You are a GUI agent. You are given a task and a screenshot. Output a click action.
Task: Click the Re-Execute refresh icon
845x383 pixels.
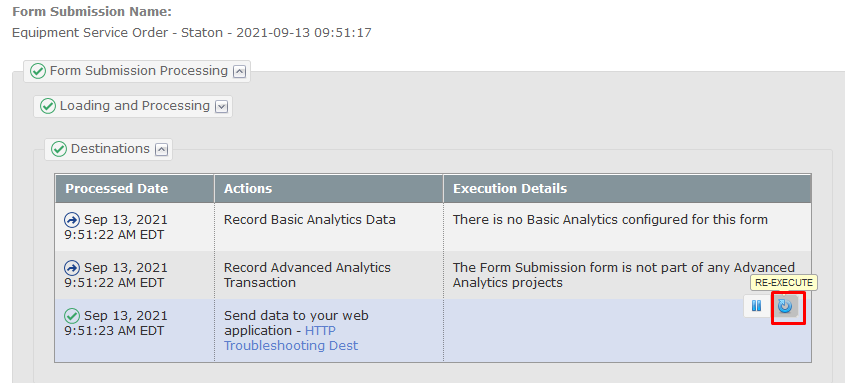785,306
